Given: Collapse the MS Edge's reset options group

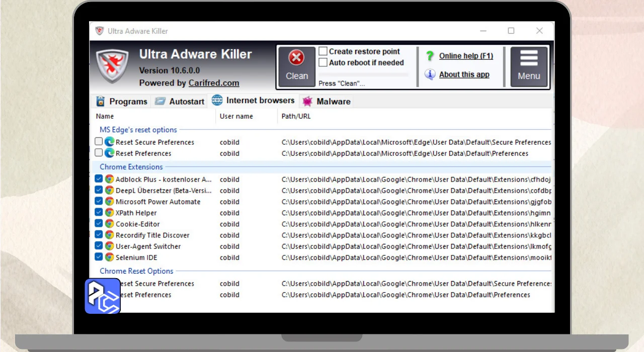Looking at the screenshot, I should click(x=138, y=130).
